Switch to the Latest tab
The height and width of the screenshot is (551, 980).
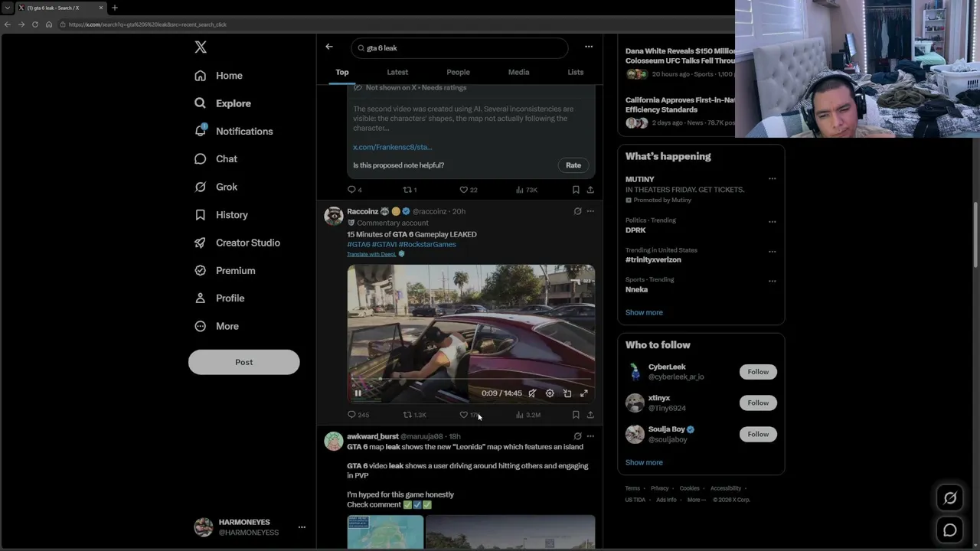397,72
